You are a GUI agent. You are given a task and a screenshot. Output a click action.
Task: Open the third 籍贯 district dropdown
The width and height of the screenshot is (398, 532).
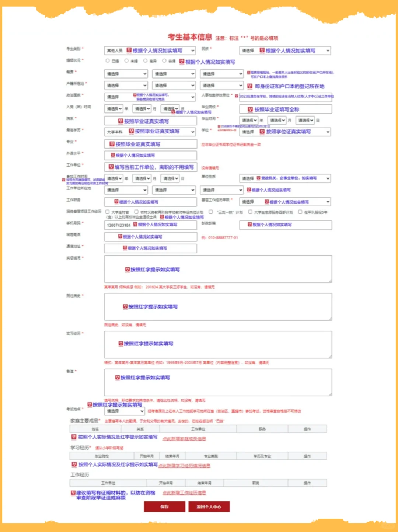(222, 74)
